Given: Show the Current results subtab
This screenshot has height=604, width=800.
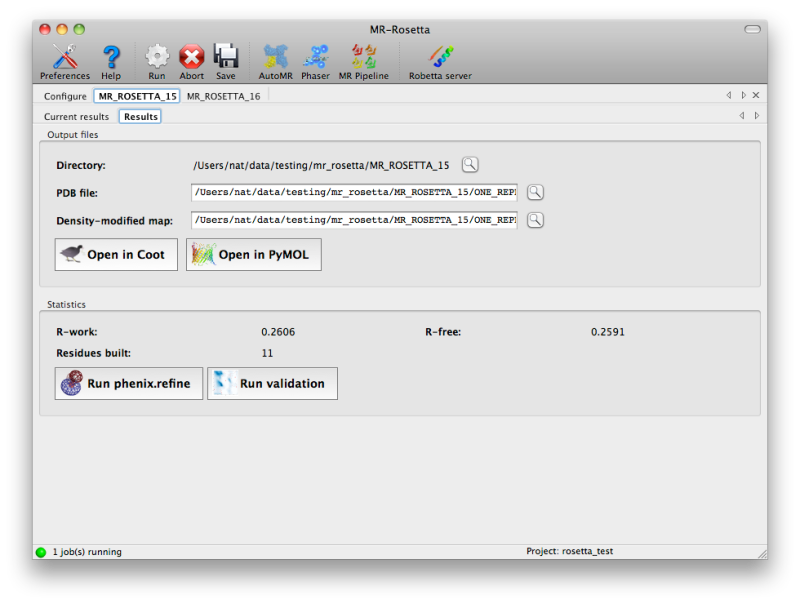Looking at the screenshot, I should click(x=76, y=117).
